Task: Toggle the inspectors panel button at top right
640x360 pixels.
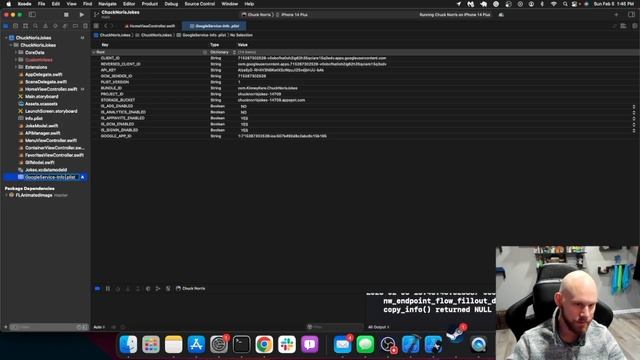Action: click(x=631, y=15)
